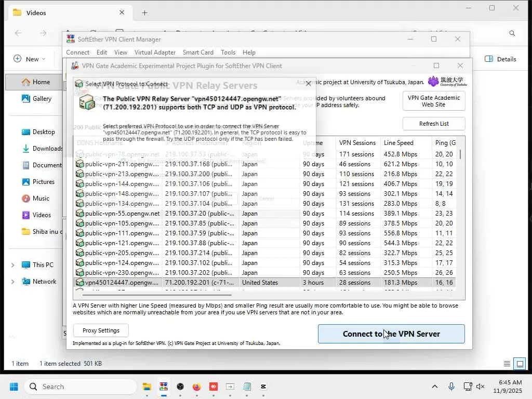Select server icon for public-vpn-55
The image size is (532, 399).
[79, 213]
